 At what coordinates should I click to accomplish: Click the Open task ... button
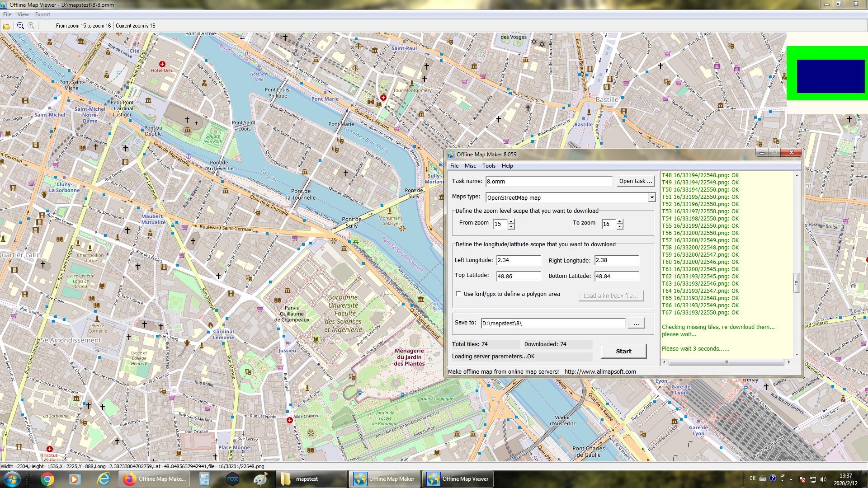pos(636,181)
